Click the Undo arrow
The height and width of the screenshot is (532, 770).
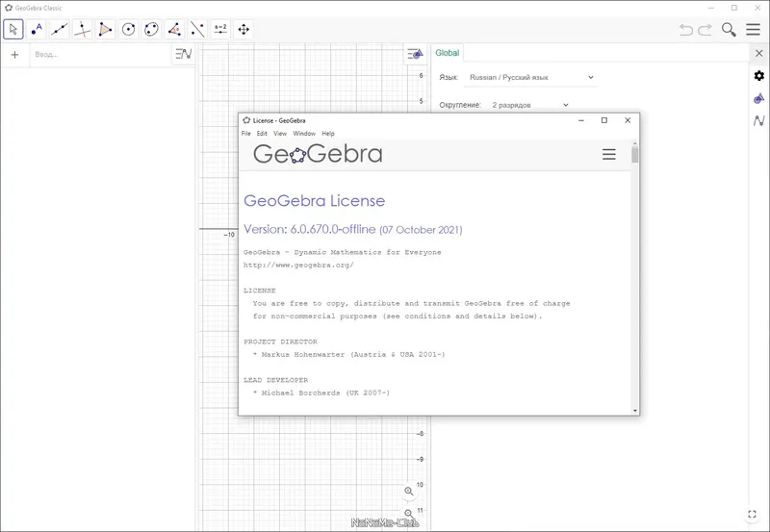tap(686, 30)
